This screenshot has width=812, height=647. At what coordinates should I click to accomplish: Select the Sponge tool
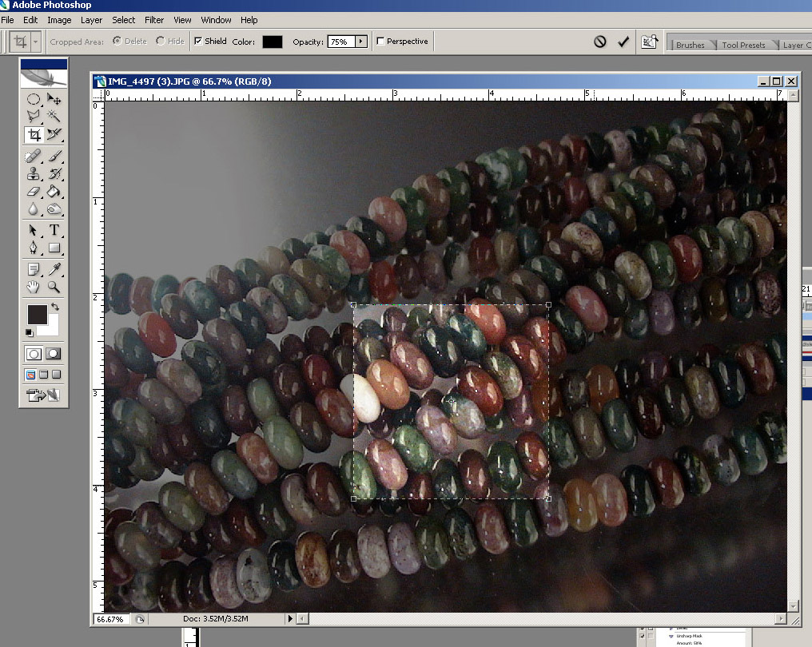pyautogui.click(x=54, y=209)
